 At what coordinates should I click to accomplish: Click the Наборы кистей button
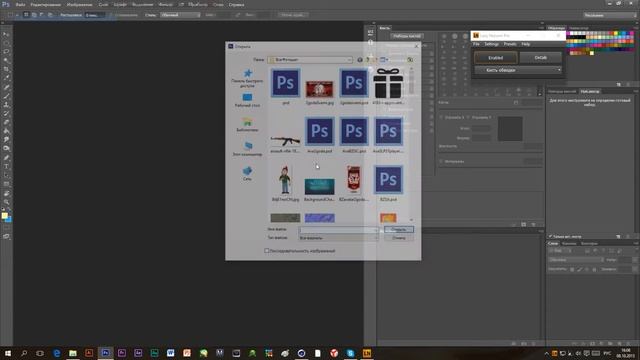point(407,36)
